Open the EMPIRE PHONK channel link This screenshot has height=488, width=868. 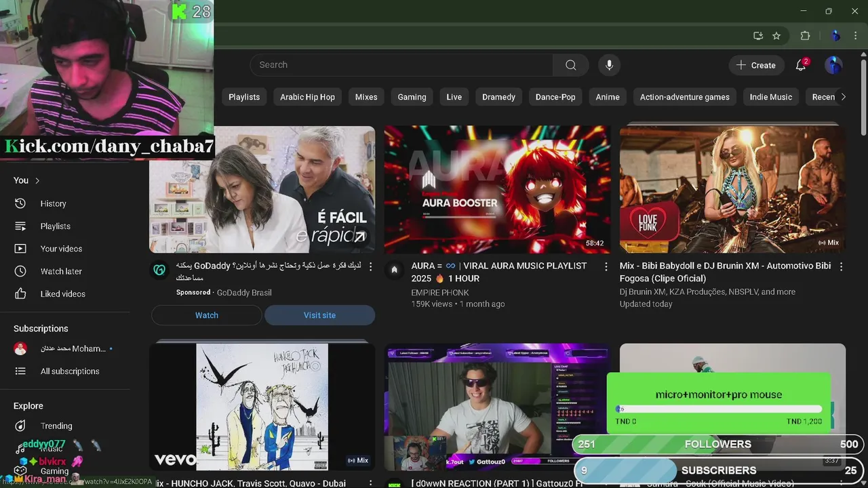(440, 293)
